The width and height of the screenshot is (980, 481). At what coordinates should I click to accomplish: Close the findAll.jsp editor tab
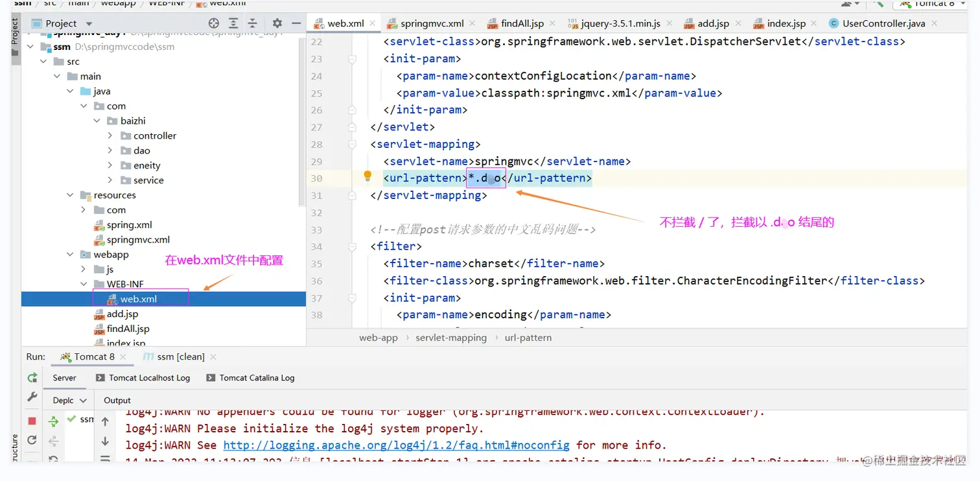pyautogui.click(x=552, y=23)
